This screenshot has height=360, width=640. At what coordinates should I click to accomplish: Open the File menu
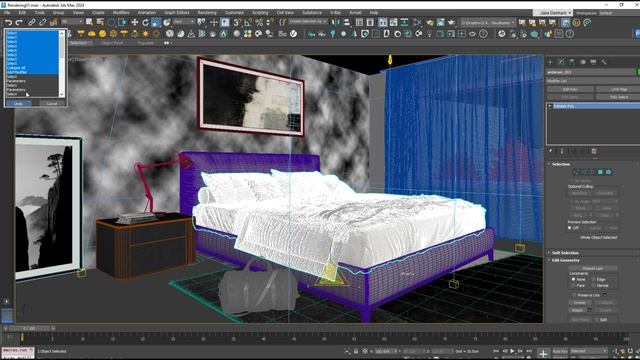7,13
